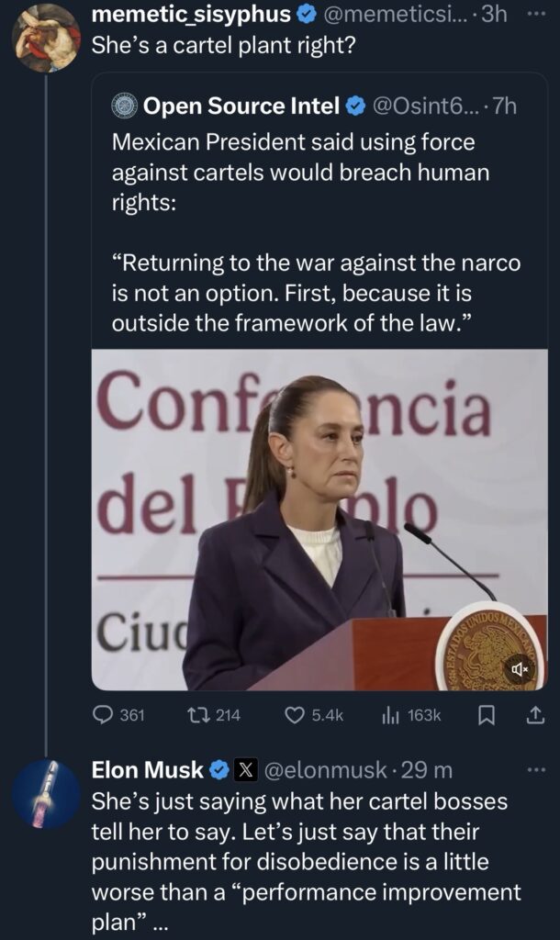Open the memetic_sisyphus username link

point(192,15)
